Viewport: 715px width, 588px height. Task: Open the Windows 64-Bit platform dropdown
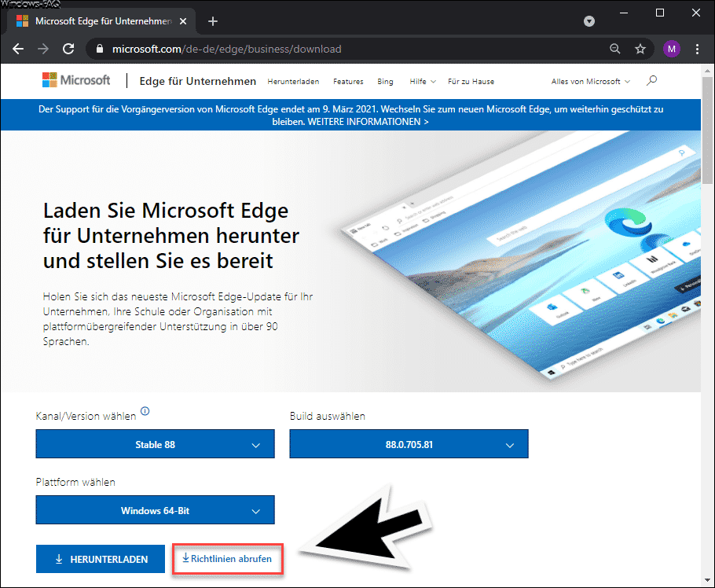[x=155, y=510]
